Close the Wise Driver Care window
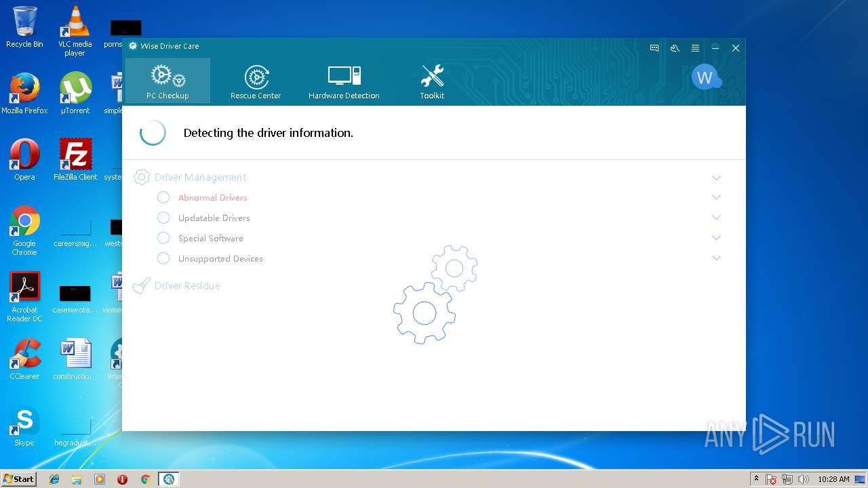This screenshot has width=868, height=488. (x=735, y=48)
